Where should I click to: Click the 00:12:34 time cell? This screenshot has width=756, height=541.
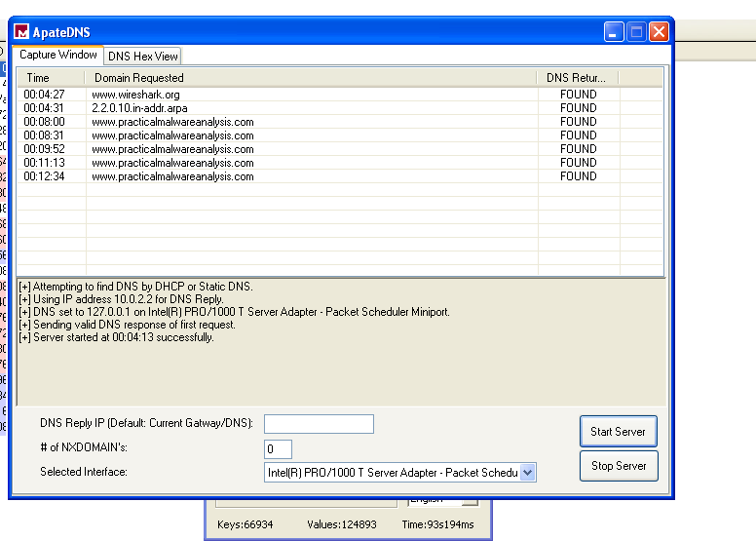point(44,176)
